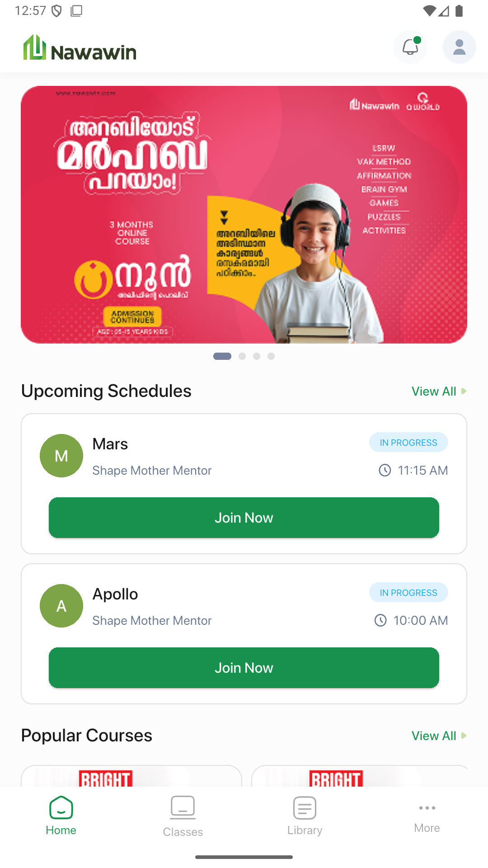488x868 pixels.
Task: Switch to the Classes tab
Action: tap(183, 816)
